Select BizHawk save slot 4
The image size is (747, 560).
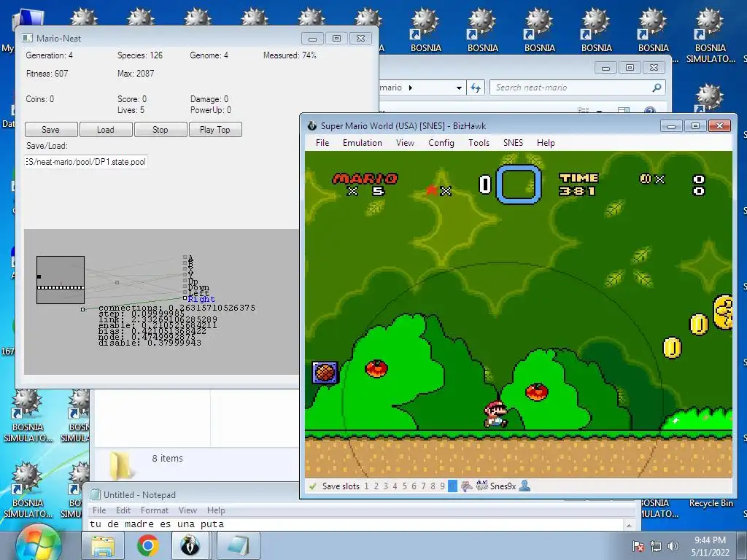pyautogui.click(x=395, y=486)
